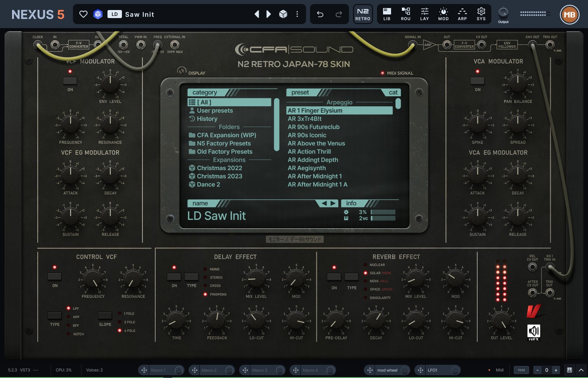Toggle the Delay Effect ON switch

tap(174, 276)
